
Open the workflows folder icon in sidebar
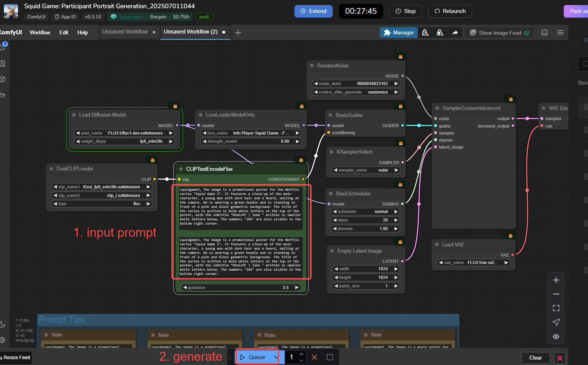pos(2,95)
